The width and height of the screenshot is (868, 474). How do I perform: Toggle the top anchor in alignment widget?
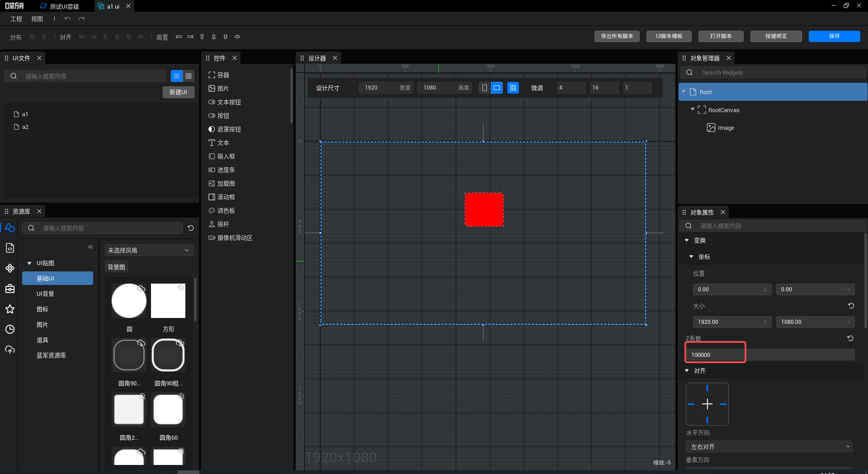coord(707,388)
